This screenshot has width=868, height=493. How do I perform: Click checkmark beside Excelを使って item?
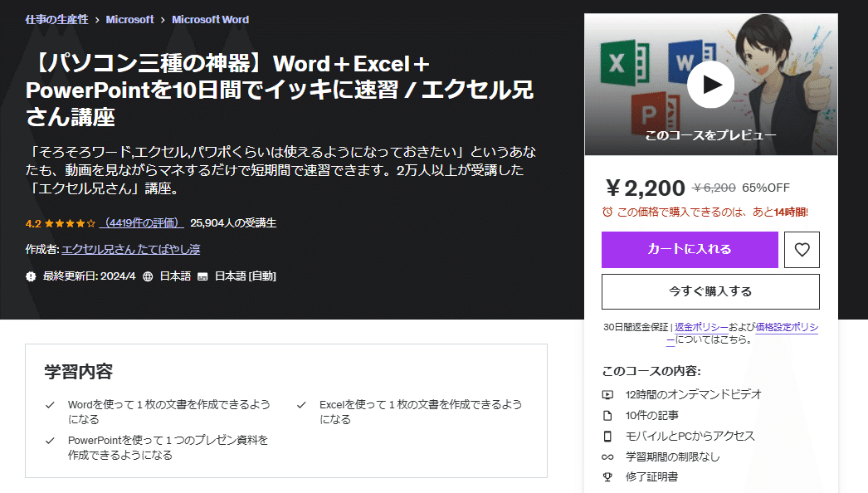[301, 405]
